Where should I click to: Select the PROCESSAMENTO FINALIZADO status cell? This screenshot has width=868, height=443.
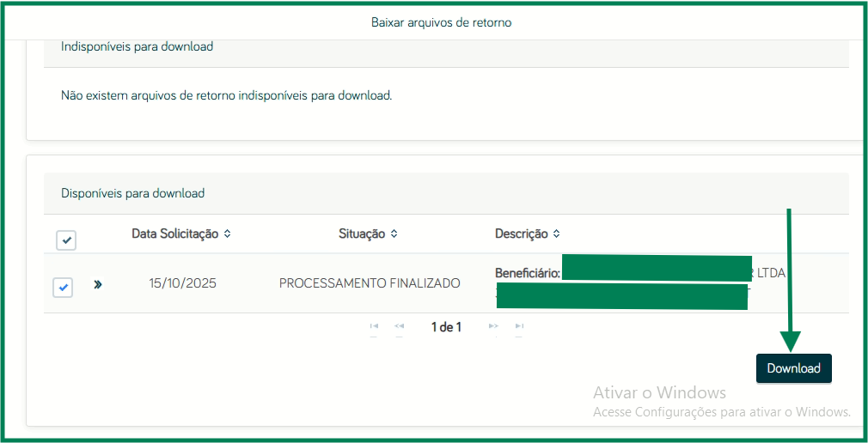(370, 283)
